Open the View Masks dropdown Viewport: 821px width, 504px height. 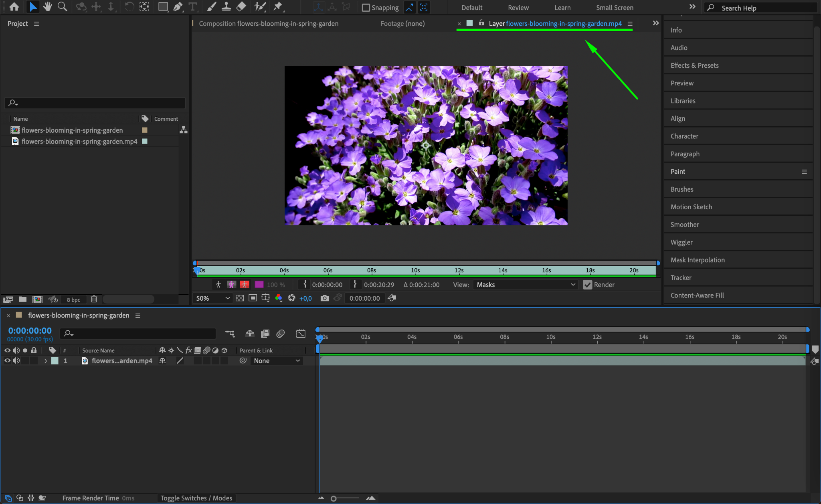pos(526,285)
